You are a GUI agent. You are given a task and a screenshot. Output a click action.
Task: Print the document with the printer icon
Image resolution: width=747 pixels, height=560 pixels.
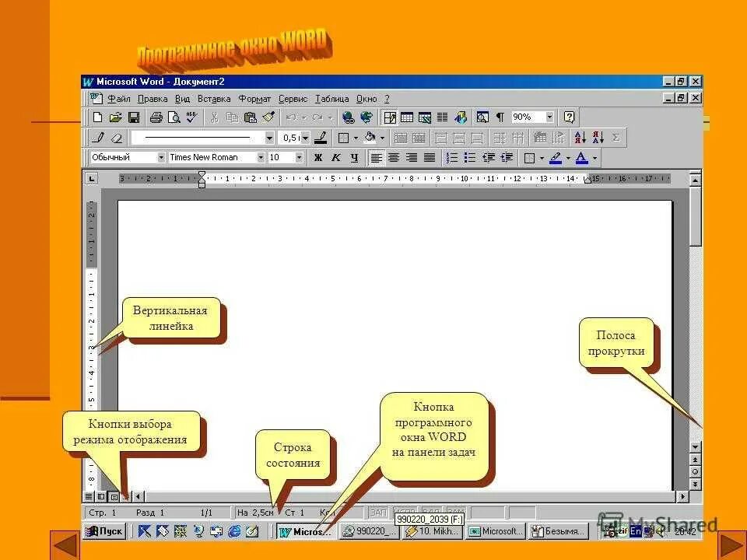pos(156,117)
